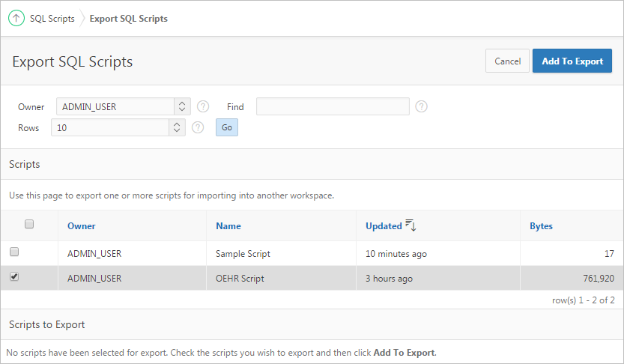The width and height of the screenshot is (624, 364).
Task: Click the help icon next to Rows dropdown
Action: pyautogui.click(x=198, y=127)
